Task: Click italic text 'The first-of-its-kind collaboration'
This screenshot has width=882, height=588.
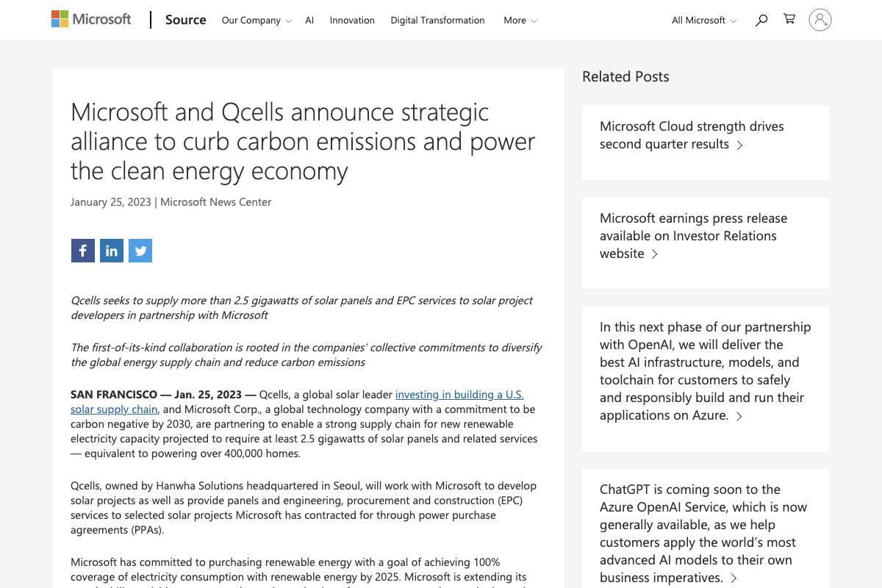Action: (306, 354)
